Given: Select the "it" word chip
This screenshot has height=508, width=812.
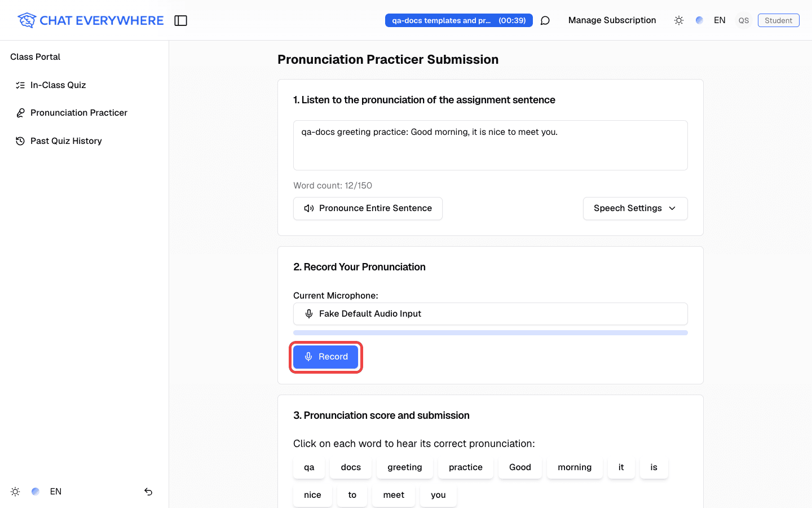Looking at the screenshot, I should pos(621,467).
